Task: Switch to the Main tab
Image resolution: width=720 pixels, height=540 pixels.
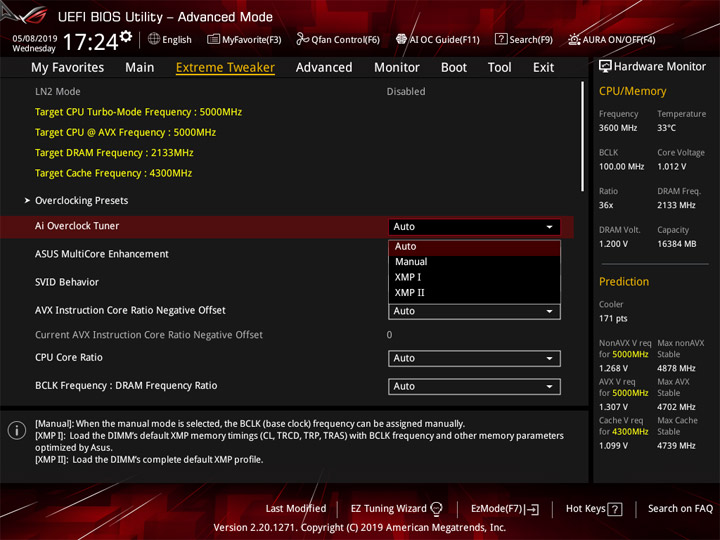Action: click(140, 68)
